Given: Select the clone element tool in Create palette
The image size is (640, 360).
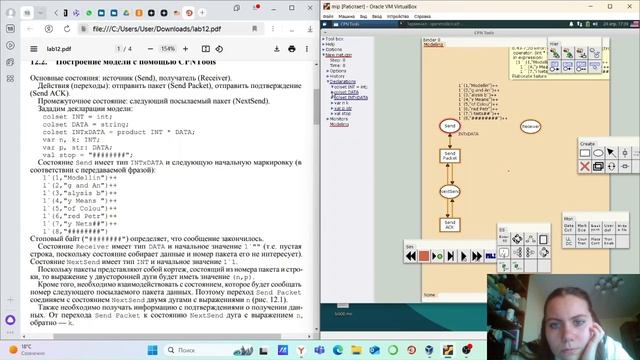Looking at the screenshot, I should tap(598, 167).
